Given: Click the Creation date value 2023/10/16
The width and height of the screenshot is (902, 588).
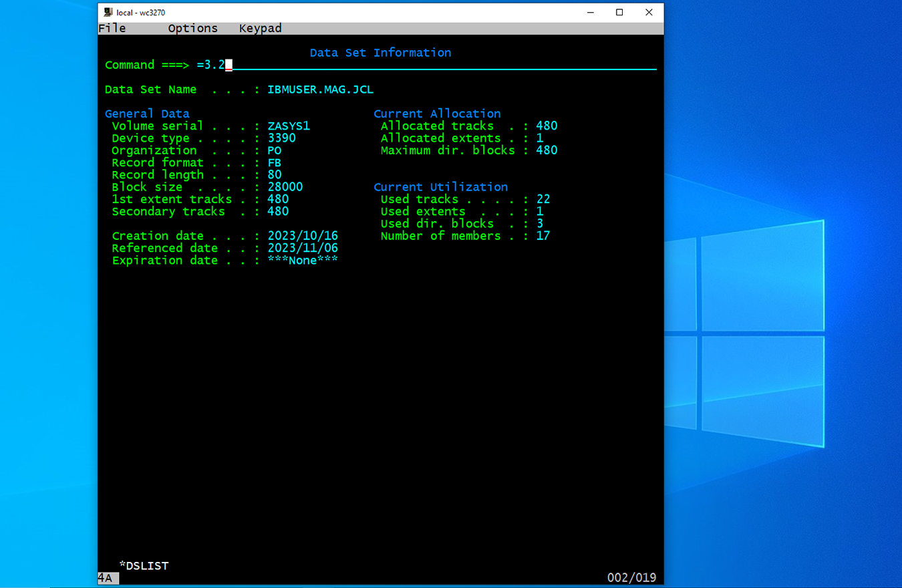Looking at the screenshot, I should coord(303,236).
